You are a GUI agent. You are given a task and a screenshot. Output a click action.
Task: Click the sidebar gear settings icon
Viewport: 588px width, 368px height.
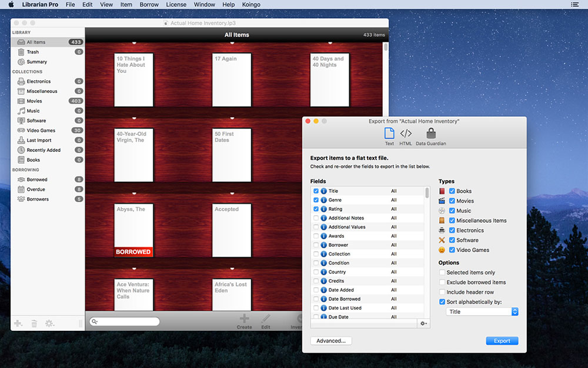coord(49,323)
